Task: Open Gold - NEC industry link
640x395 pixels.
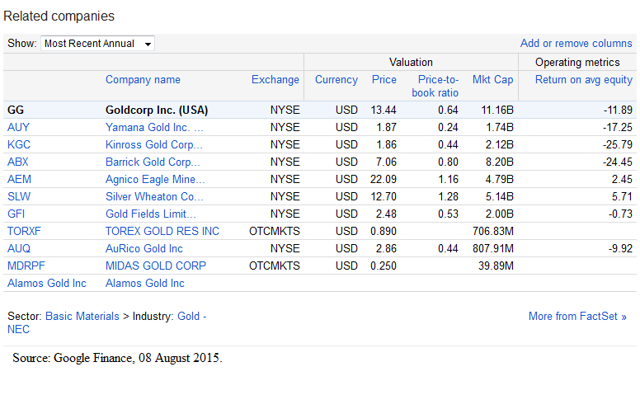Action: pos(107,323)
